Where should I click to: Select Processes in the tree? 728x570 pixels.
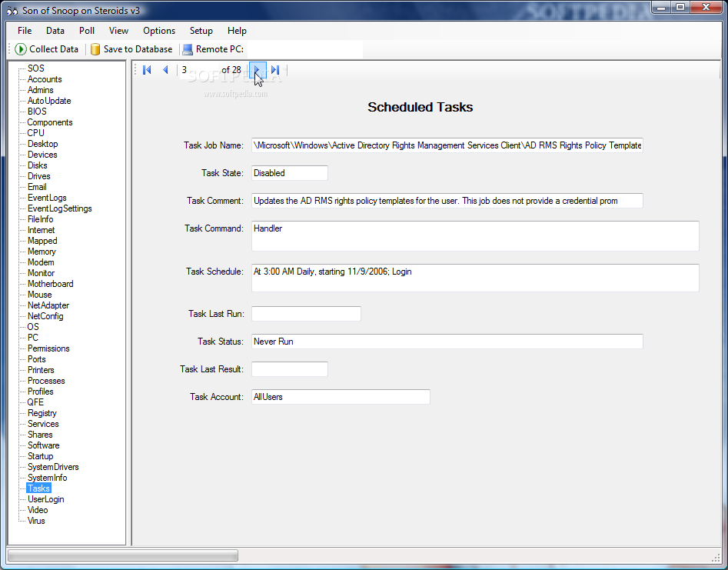[x=46, y=381]
